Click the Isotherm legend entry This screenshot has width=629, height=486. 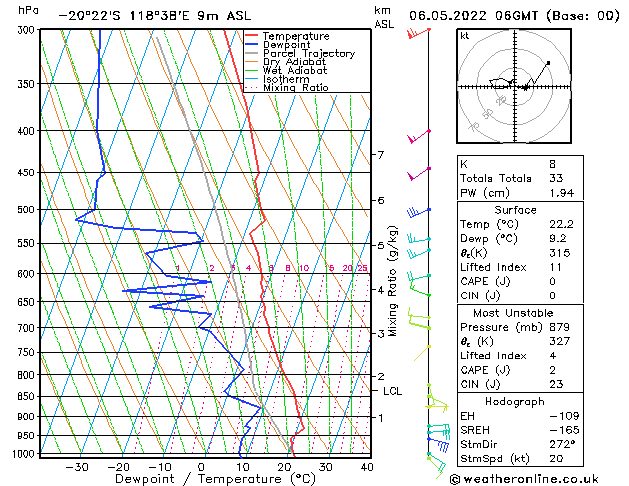click(286, 79)
